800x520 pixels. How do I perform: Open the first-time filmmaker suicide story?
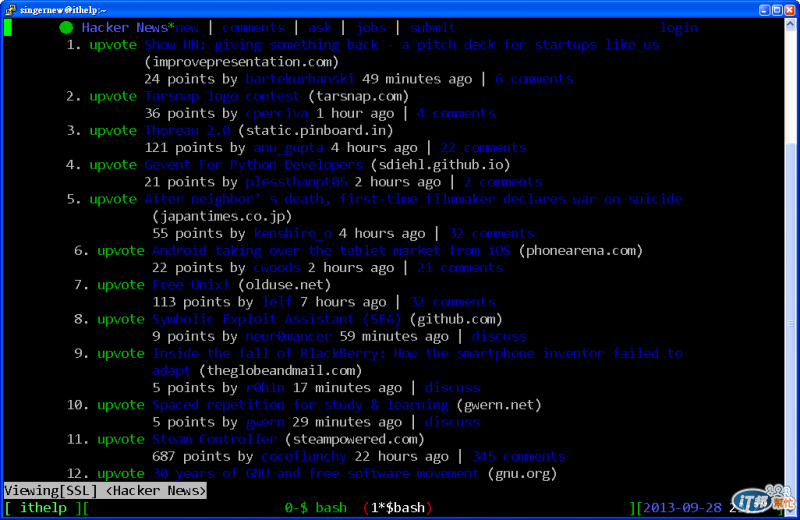(x=413, y=199)
